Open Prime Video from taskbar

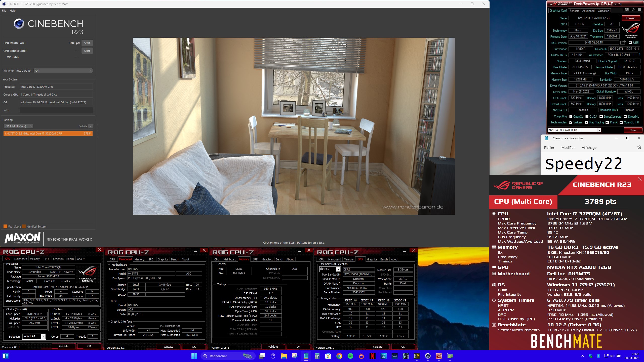click(384, 356)
